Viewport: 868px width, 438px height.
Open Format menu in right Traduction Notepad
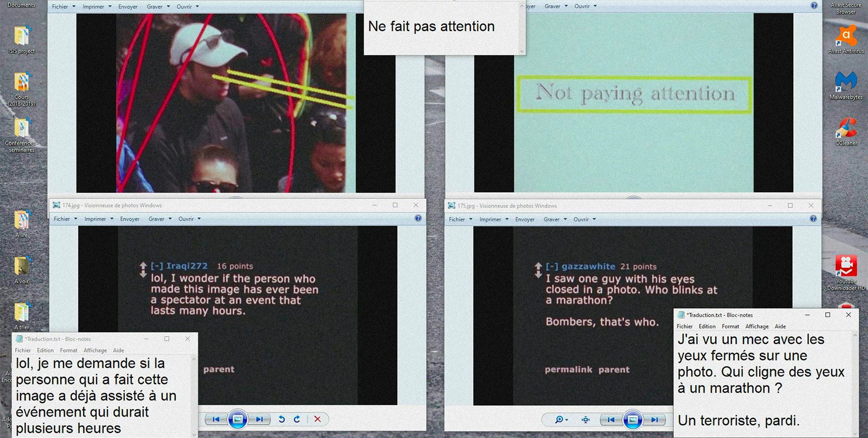[x=730, y=327]
